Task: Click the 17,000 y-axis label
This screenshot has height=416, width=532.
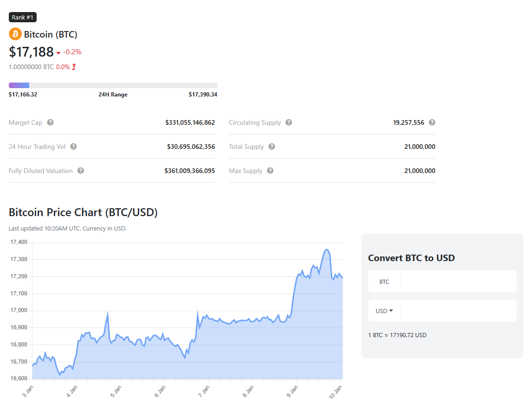Action: click(19, 310)
